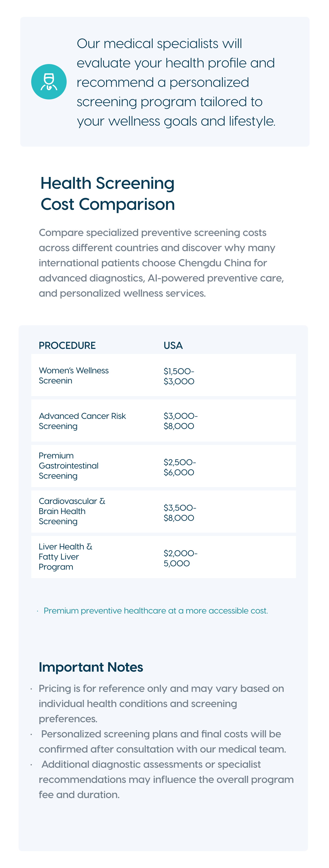This screenshot has width=329, height=868.
Task: Click the Additional diagnostic assessments note
Action: [x=166, y=779]
